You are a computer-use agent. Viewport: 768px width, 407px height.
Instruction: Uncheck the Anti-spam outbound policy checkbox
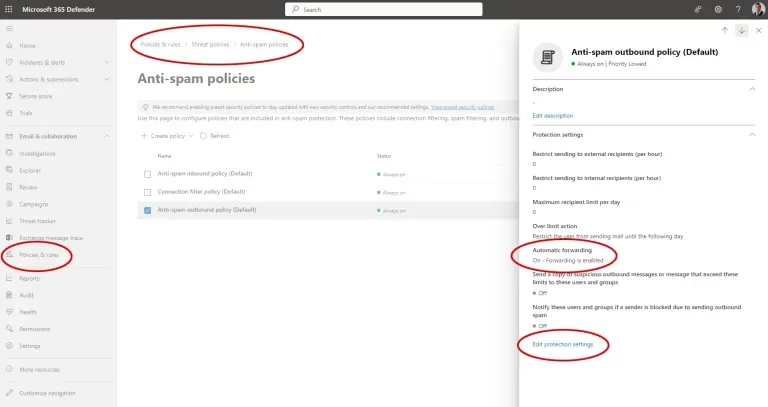click(147, 210)
